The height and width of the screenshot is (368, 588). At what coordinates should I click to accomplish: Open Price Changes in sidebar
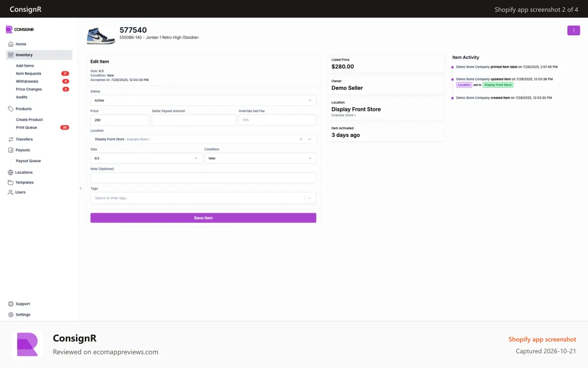tap(29, 89)
